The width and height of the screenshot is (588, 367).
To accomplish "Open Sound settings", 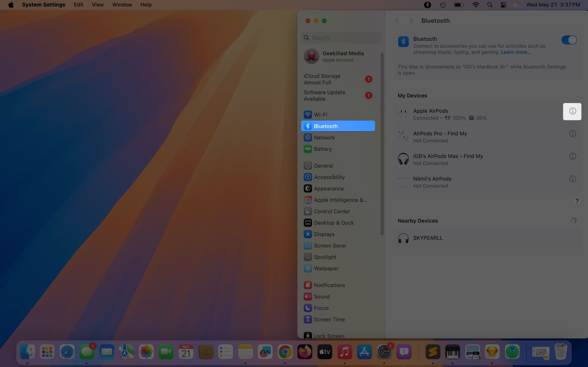I will click(x=322, y=296).
